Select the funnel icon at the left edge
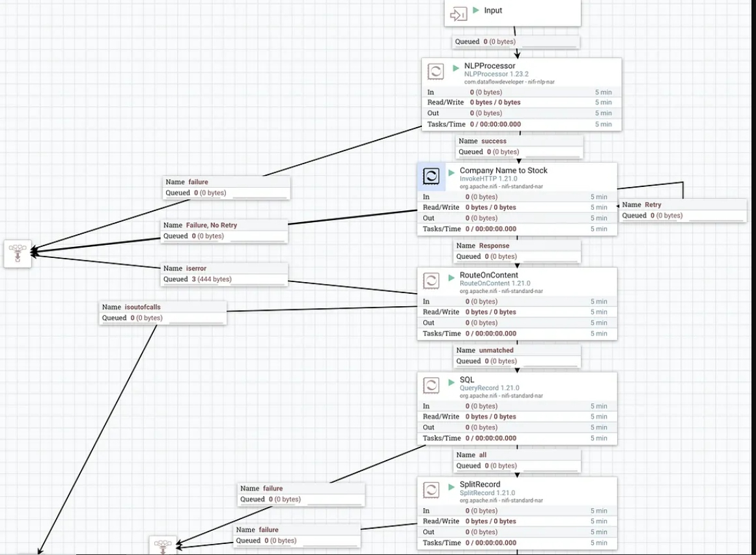 coord(18,253)
